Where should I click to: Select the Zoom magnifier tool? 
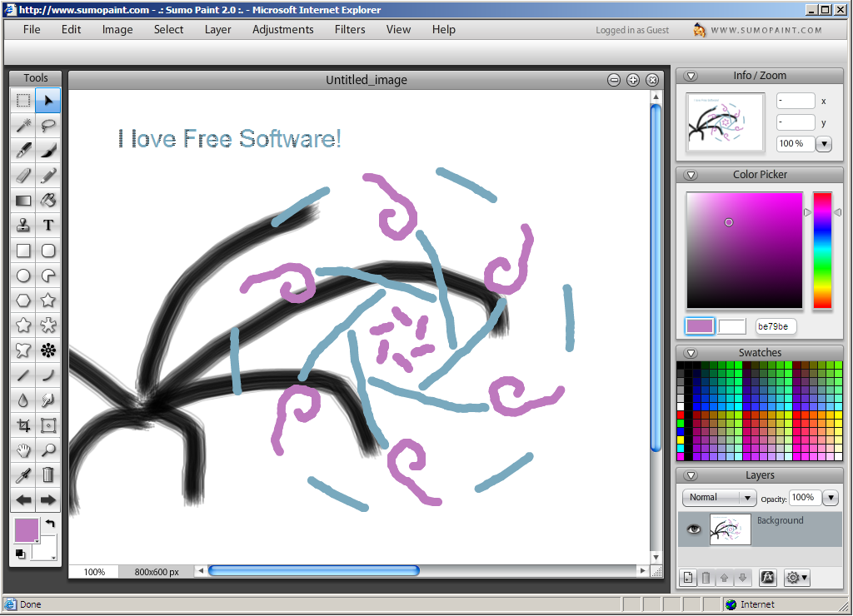pos(47,450)
